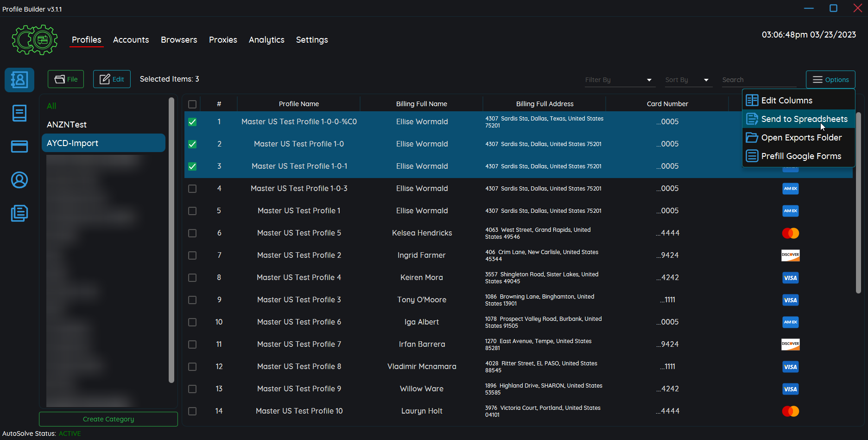Check the Master US Test Profile 10 checkbox
The width and height of the screenshot is (868, 440).
(x=192, y=411)
